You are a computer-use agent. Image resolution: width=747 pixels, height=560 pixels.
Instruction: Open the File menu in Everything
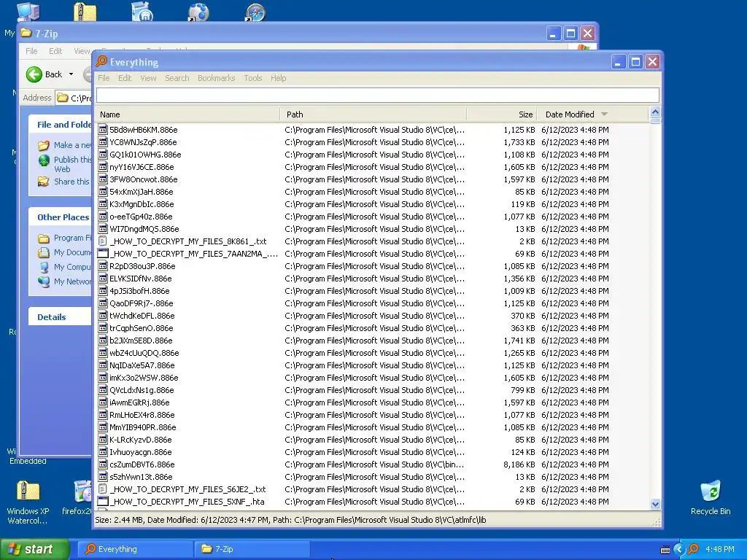(104, 78)
